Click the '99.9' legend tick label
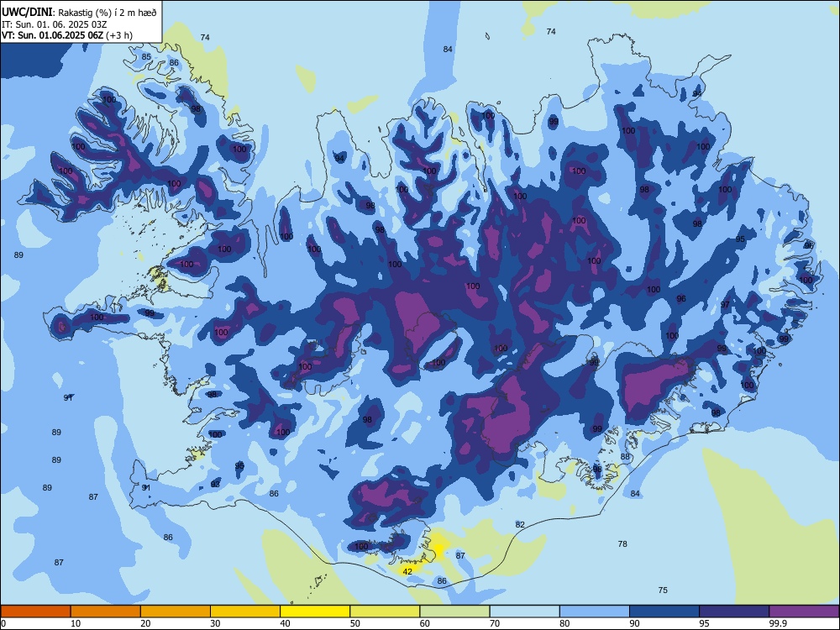Screen dimensions: 840x630 (778, 623)
